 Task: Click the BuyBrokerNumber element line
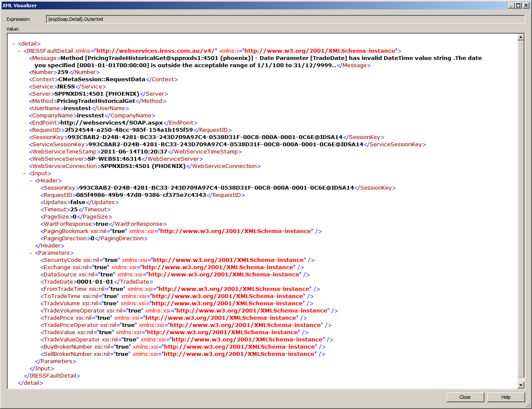click(183, 347)
